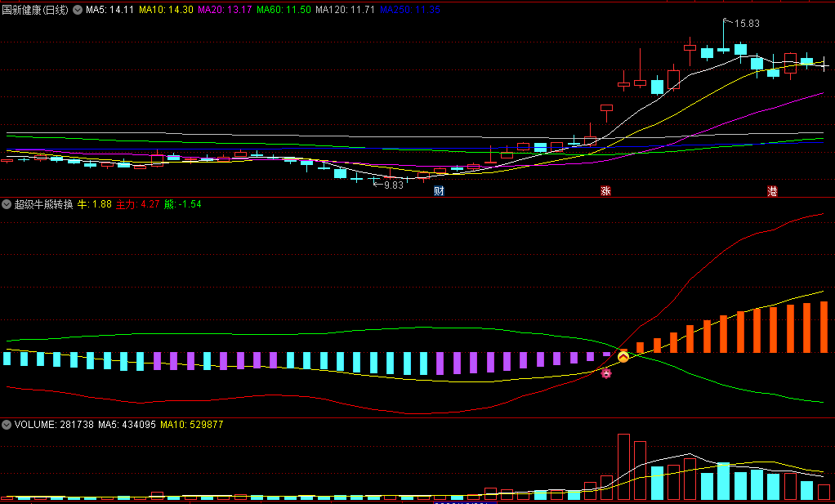Click the 牛: 1.88 value

tap(95, 204)
